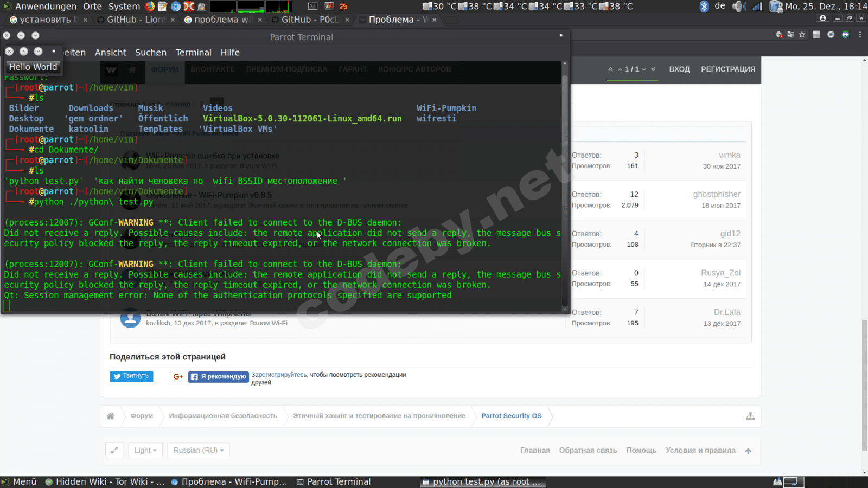
Task: Click the blue-green arrow extension icon
Action: pyautogui.click(x=845, y=35)
